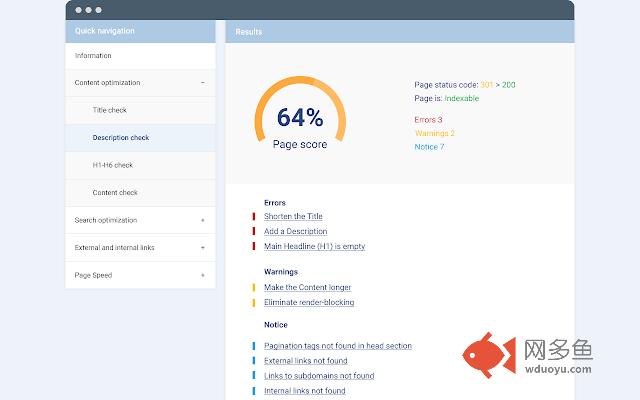
Task: Open the Add a Description error
Action: point(296,231)
